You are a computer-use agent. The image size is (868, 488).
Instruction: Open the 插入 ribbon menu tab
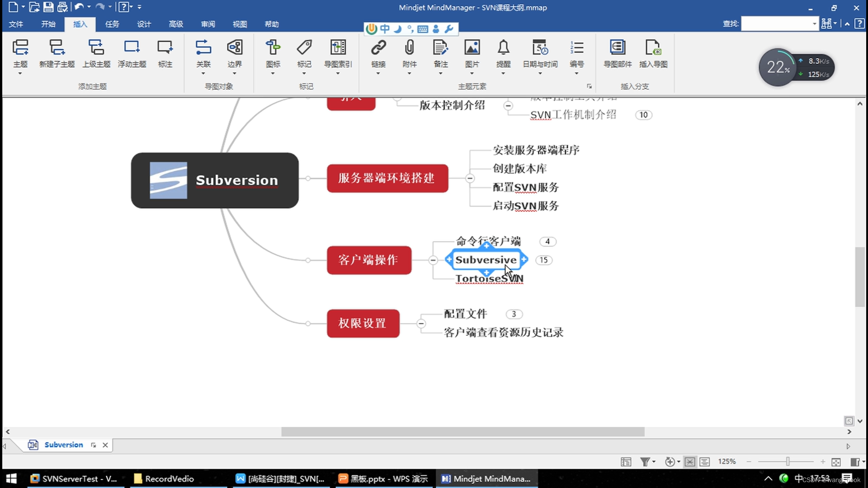click(80, 24)
